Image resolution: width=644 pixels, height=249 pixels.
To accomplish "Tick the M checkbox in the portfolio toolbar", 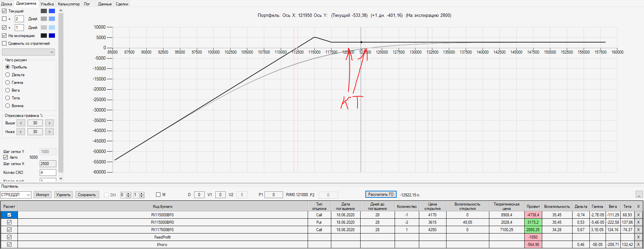I will tap(158, 195).
